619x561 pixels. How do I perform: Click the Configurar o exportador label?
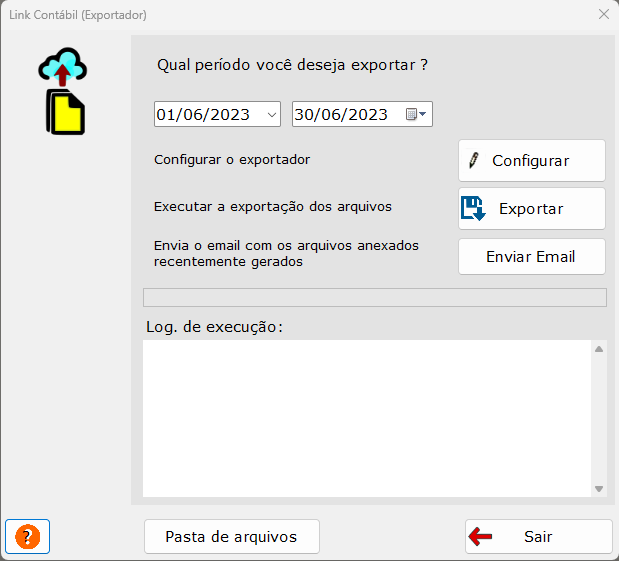(232, 159)
